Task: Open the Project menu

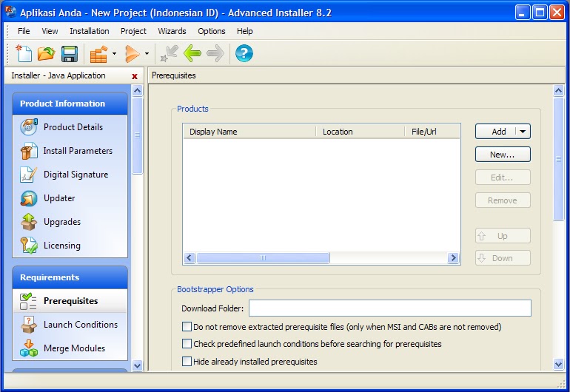Action: [133, 31]
